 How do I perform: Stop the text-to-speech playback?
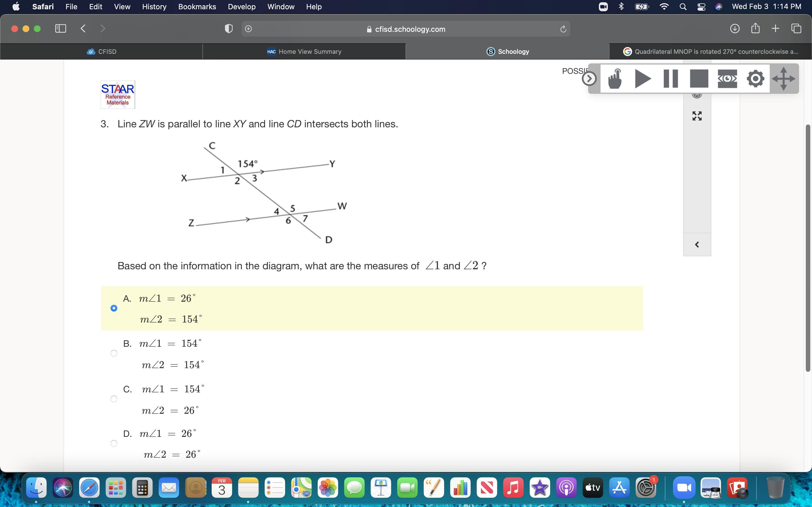click(699, 79)
